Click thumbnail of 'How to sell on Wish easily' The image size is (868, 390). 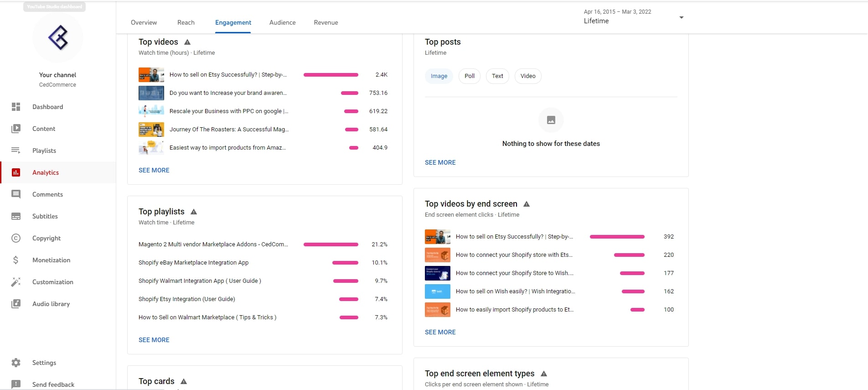(x=438, y=291)
